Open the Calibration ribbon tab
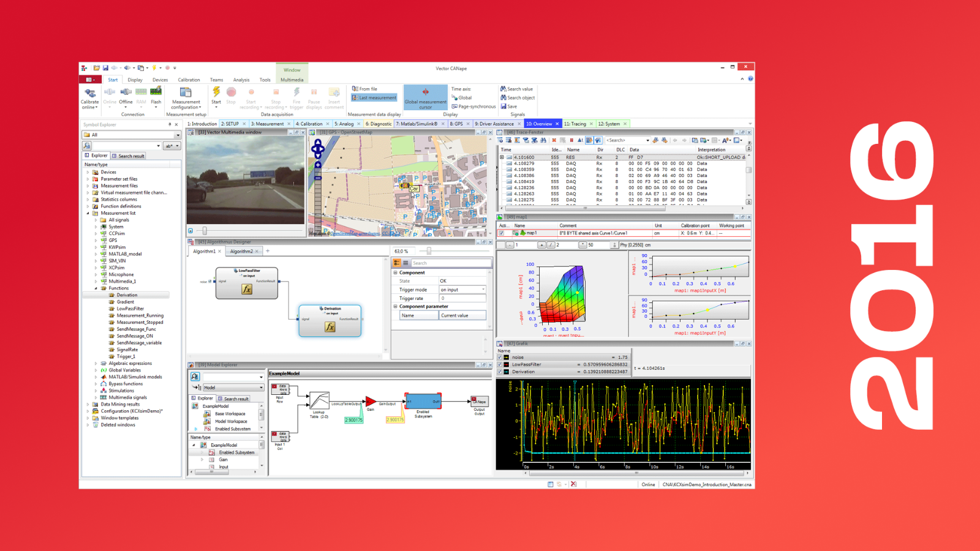 coord(189,80)
